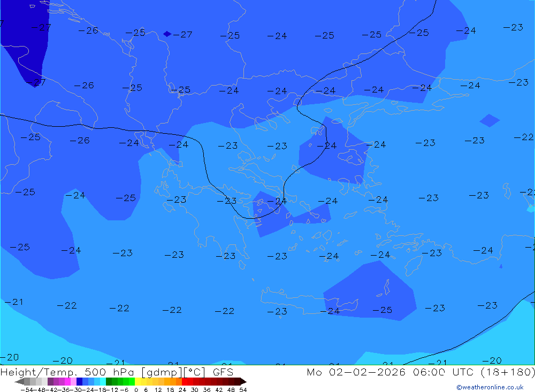Click the light pink legend swatch

point(73,382)
